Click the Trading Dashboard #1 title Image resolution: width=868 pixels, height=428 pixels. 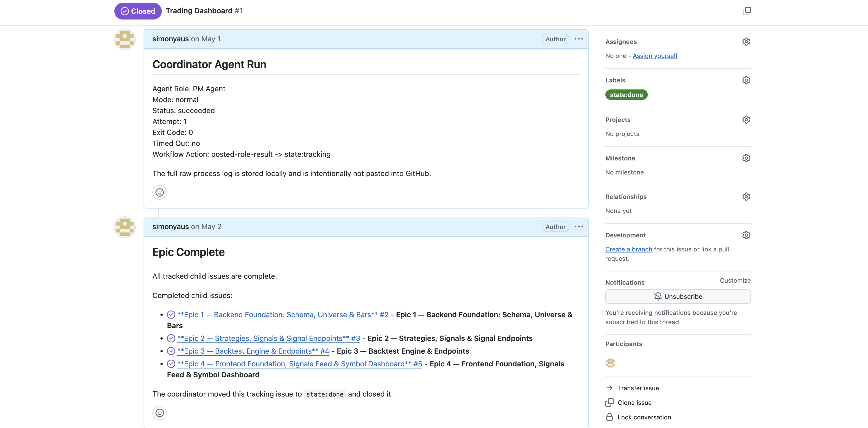[204, 11]
